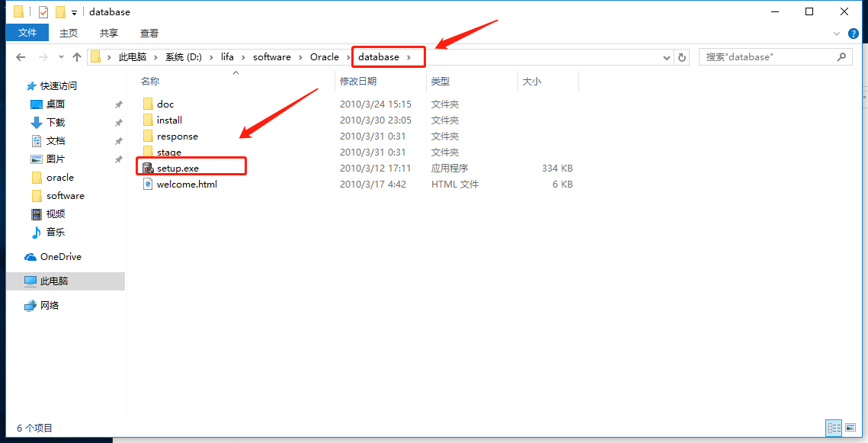Open the Home (主页) ribbon tab
Image resolution: width=868 pixels, height=443 pixels.
point(69,34)
